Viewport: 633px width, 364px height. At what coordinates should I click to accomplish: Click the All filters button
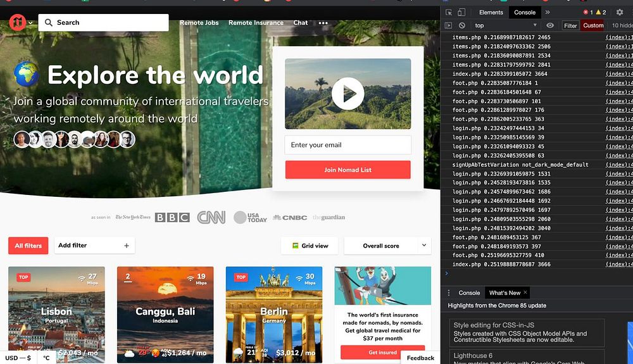pos(28,246)
